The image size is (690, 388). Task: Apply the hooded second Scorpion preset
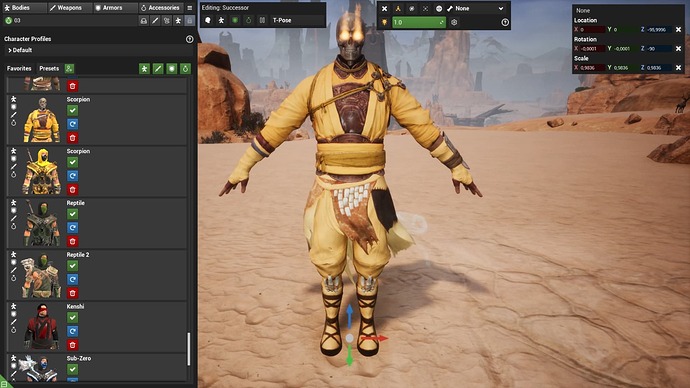(x=73, y=162)
